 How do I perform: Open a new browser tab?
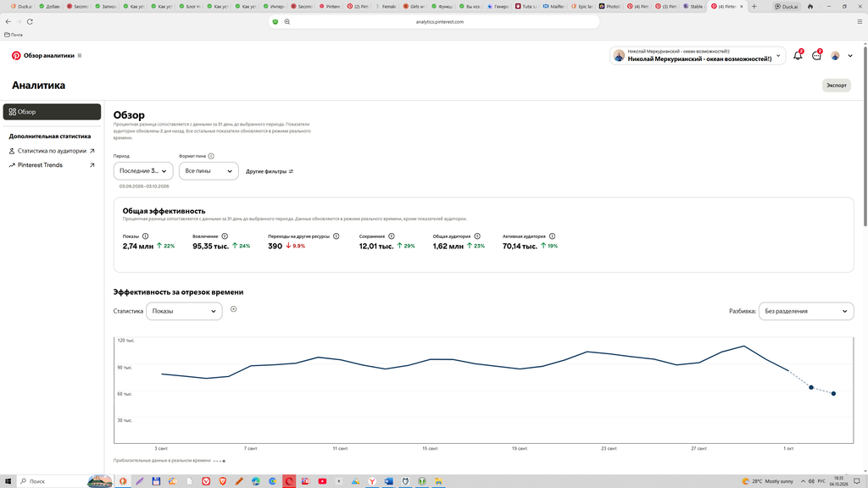tap(754, 7)
